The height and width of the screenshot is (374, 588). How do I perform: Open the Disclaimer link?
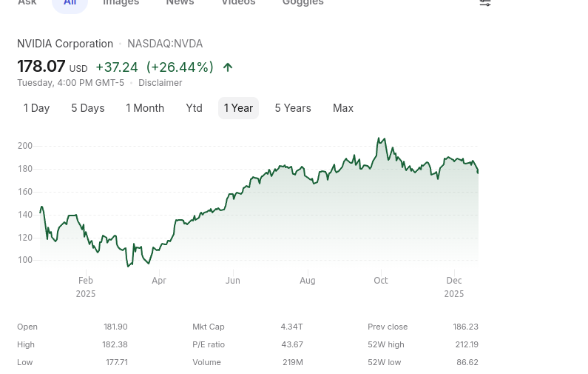pyautogui.click(x=160, y=83)
